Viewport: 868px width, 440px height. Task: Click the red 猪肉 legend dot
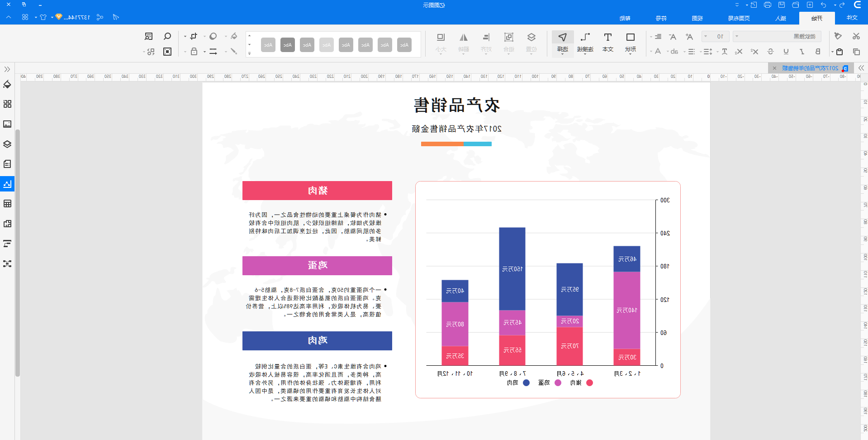(589, 383)
